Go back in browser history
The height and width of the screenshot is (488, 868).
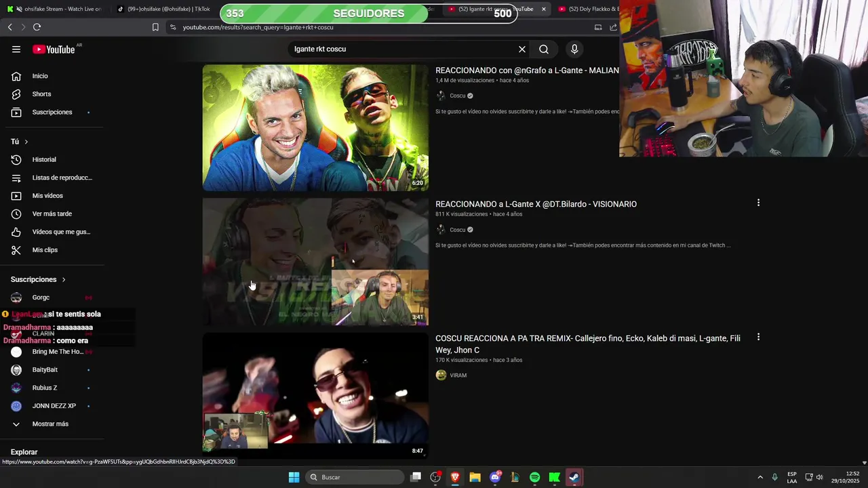(x=9, y=27)
